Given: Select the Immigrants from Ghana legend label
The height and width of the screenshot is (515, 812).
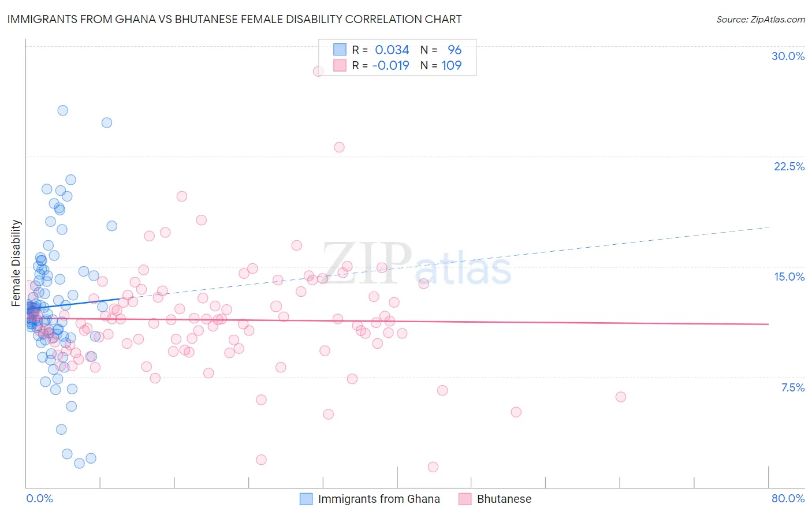Looking at the screenshot, I should tap(379, 499).
